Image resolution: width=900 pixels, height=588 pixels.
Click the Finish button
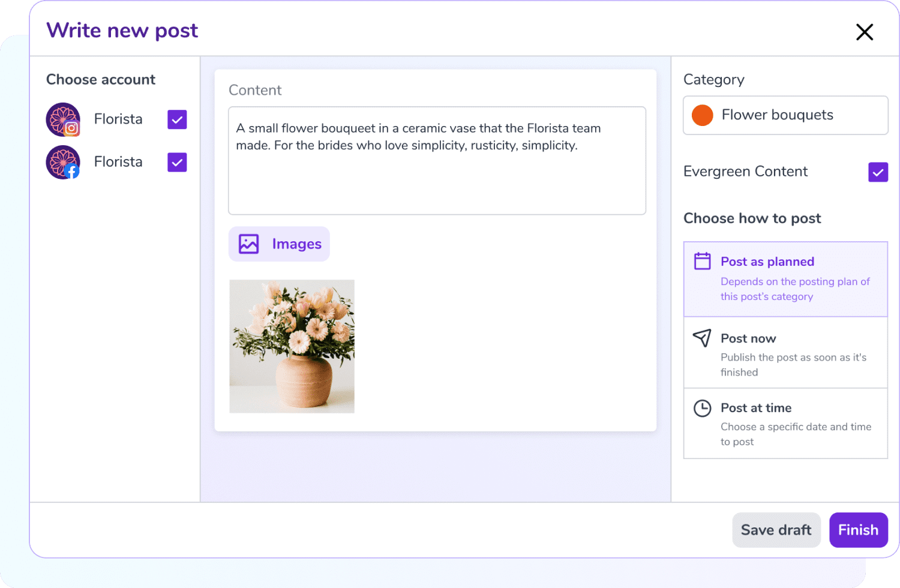[x=859, y=530]
